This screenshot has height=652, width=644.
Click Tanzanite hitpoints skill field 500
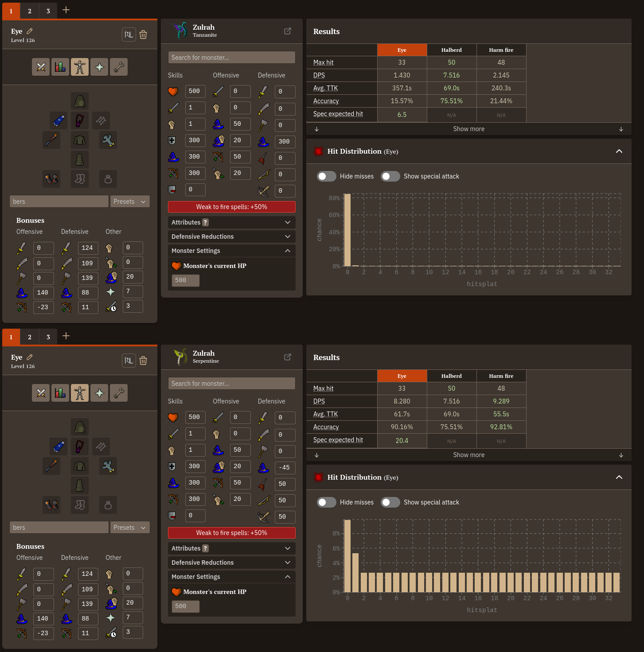(x=195, y=91)
